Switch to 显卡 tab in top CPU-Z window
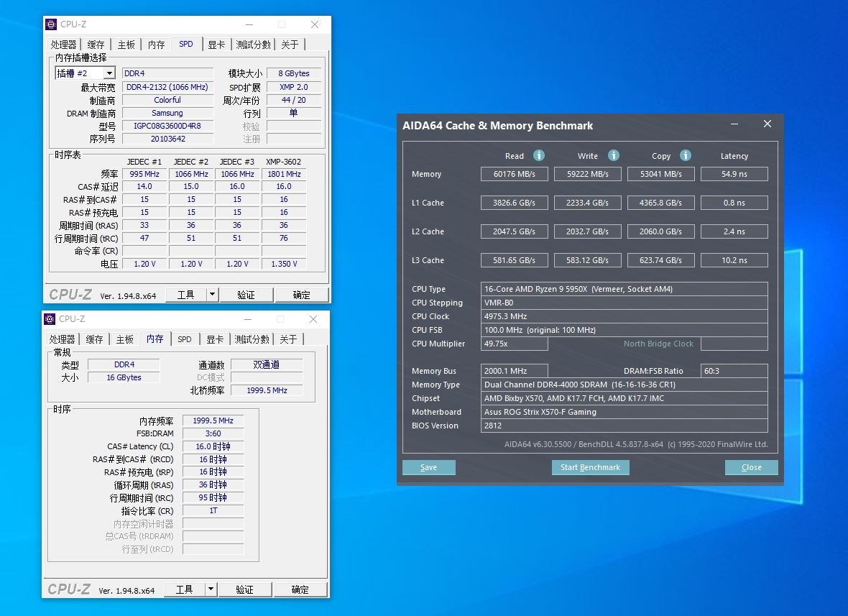Image resolution: width=848 pixels, height=616 pixels. tap(216, 45)
